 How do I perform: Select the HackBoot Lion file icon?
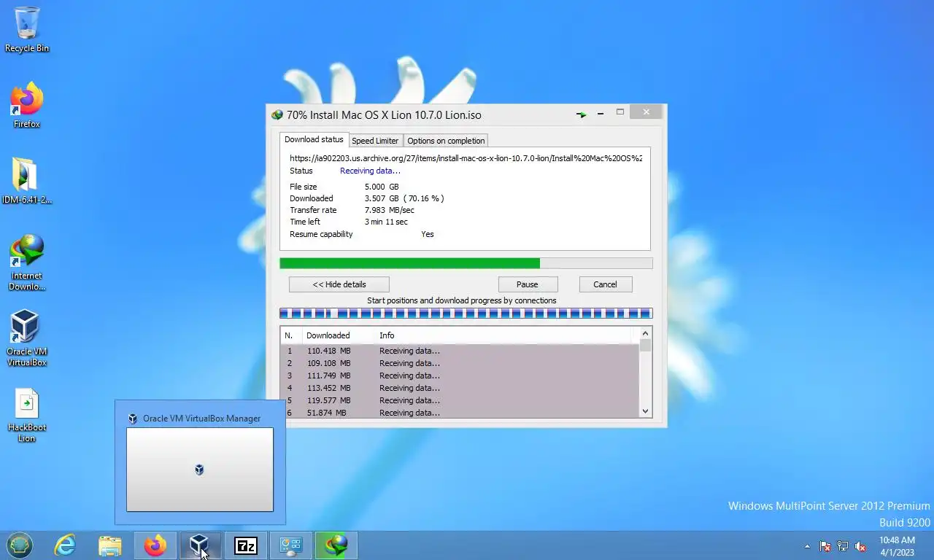point(27,416)
